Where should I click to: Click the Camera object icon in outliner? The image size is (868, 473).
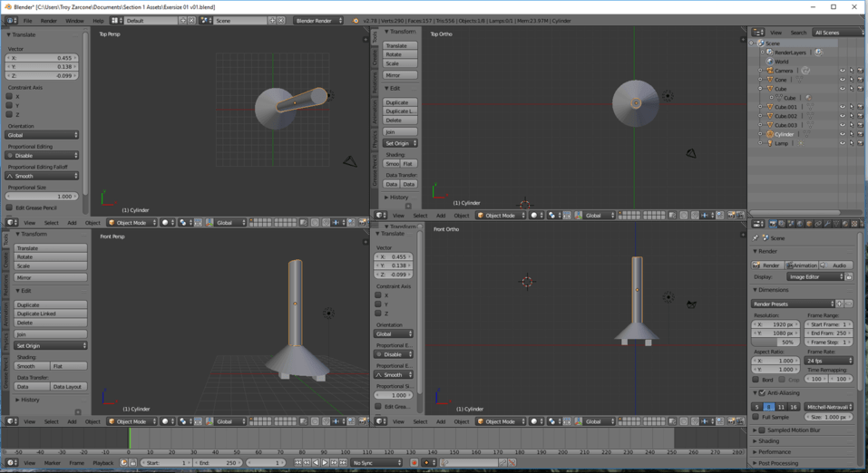point(770,71)
